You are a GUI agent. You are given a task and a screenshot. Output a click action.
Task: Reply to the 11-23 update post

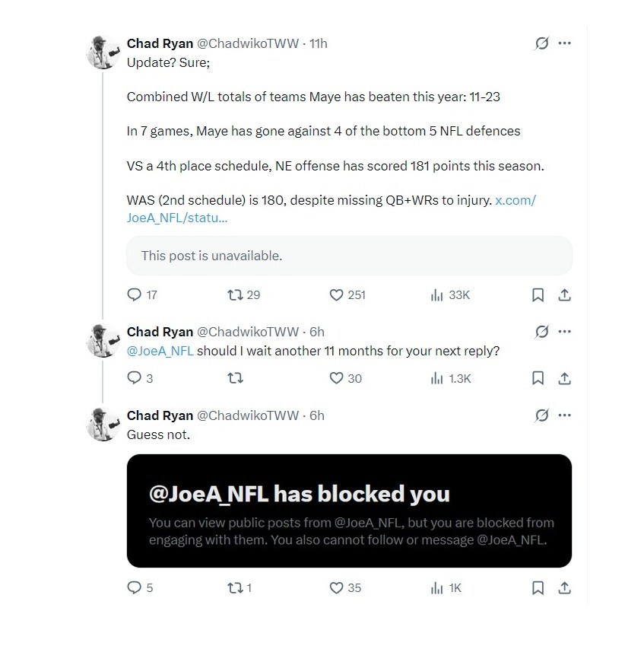click(135, 294)
